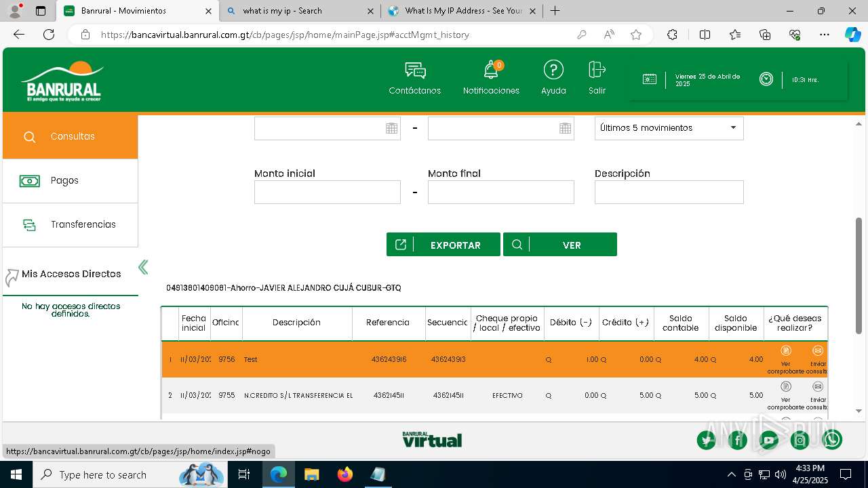Click the start date input field
Viewport: 868px width, 488px height.
(328, 128)
